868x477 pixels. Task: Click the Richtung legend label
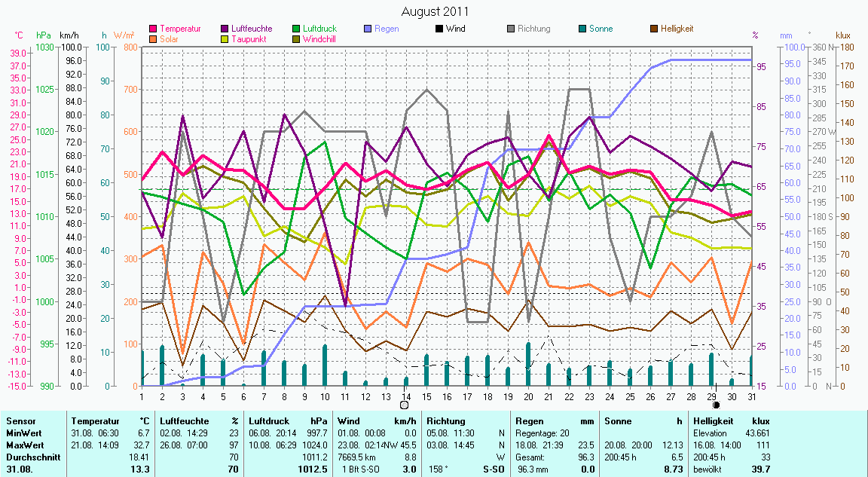coord(533,29)
